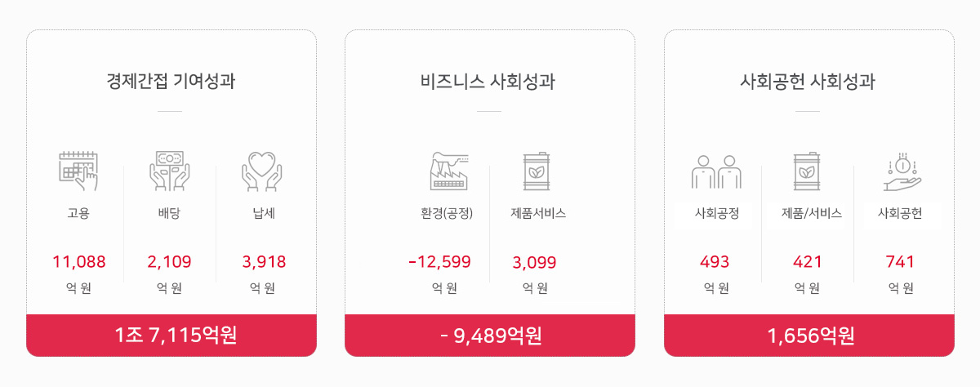The image size is (980, 387).
Task: Select the 1조 7,115억원 total bar
Action: click(x=171, y=336)
